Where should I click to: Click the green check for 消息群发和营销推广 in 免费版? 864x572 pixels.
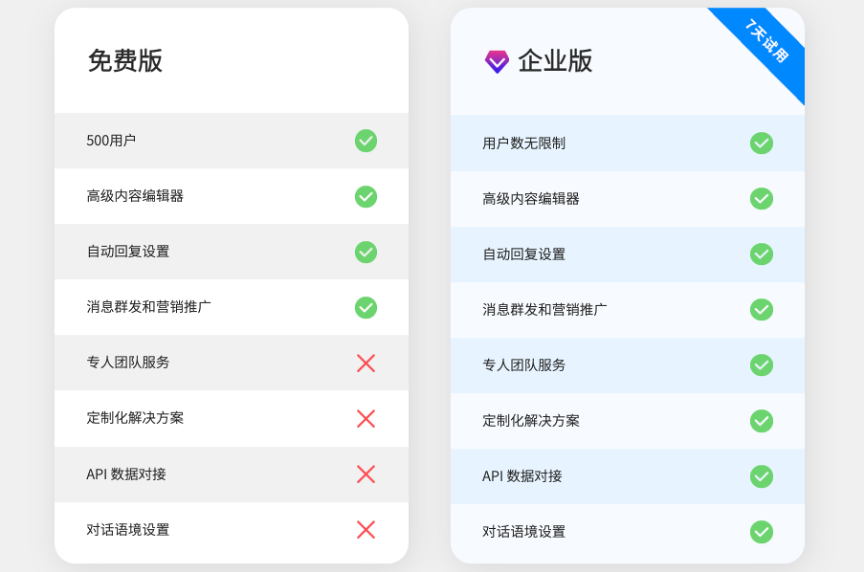click(366, 307)
